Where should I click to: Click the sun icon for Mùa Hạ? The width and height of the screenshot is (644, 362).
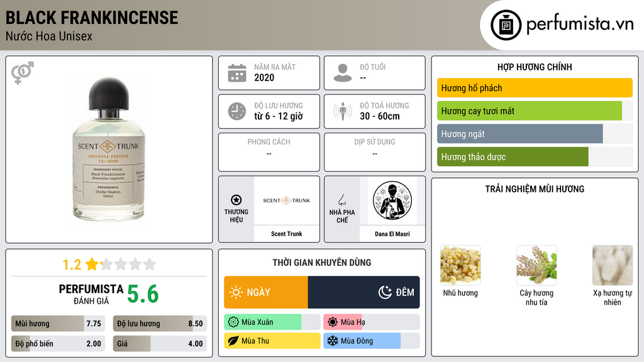tap(333, 322)
